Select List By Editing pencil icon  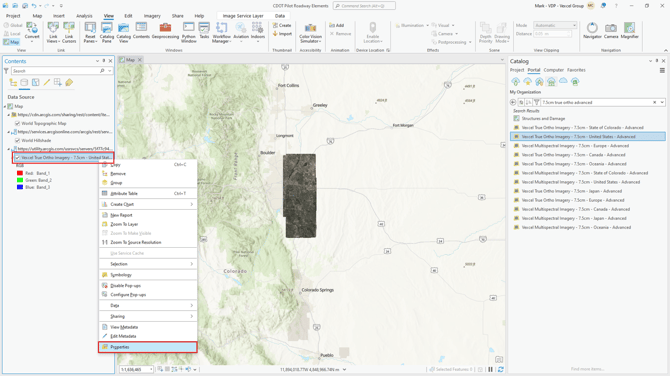[47, 82]
